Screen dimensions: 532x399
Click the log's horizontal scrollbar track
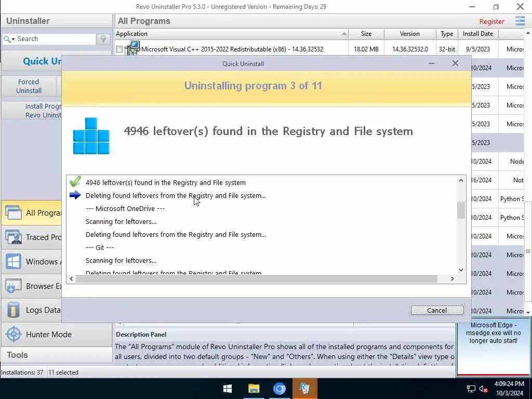tap(256, 278)
